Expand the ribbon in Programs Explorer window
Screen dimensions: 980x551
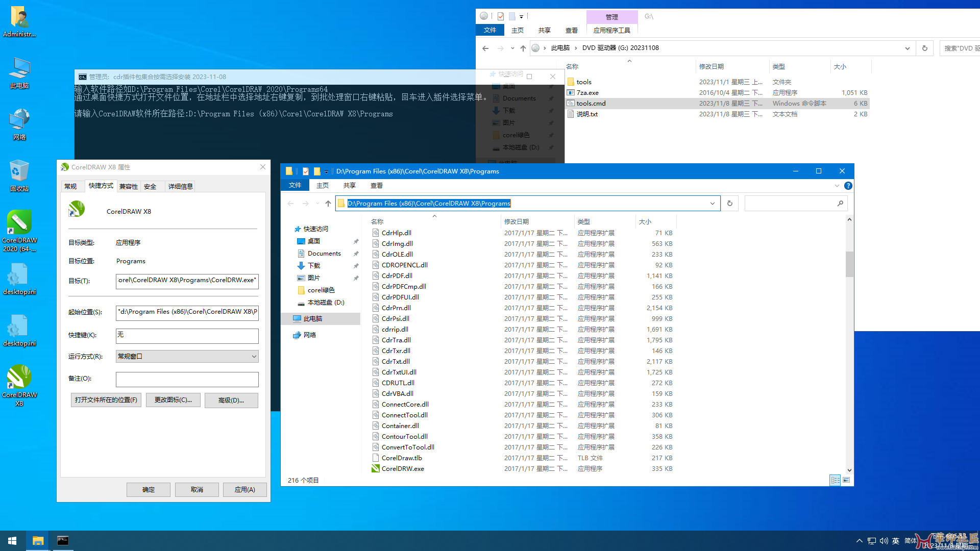[837, 186]
